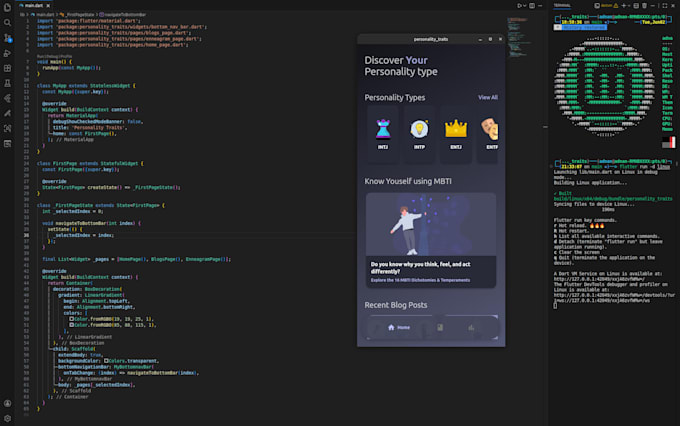Image resolution: width=680 pixels, height=426 pixels.
Task: Click the main.dart breadcrumb
Action: point(43,15)
